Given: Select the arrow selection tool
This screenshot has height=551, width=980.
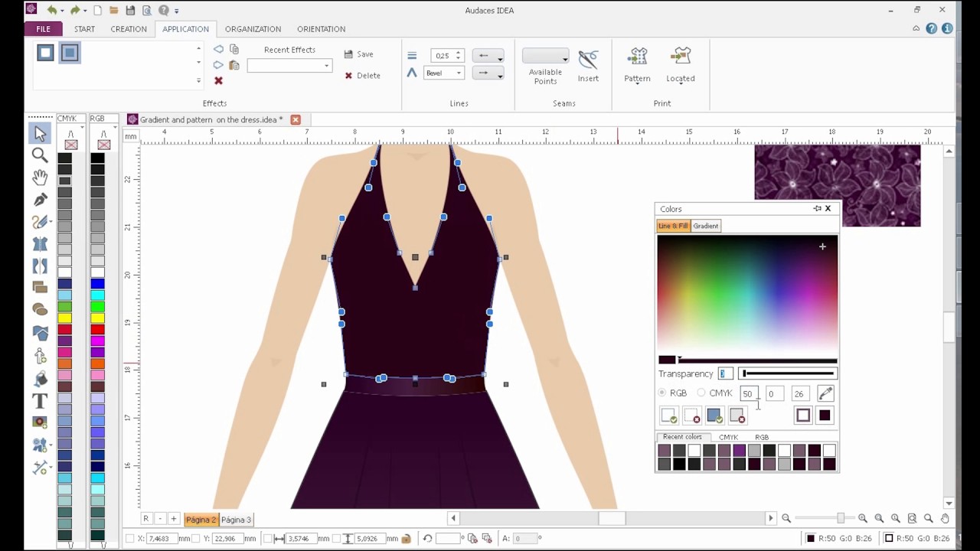Looking at the screenshot, I should pos(40,134).
